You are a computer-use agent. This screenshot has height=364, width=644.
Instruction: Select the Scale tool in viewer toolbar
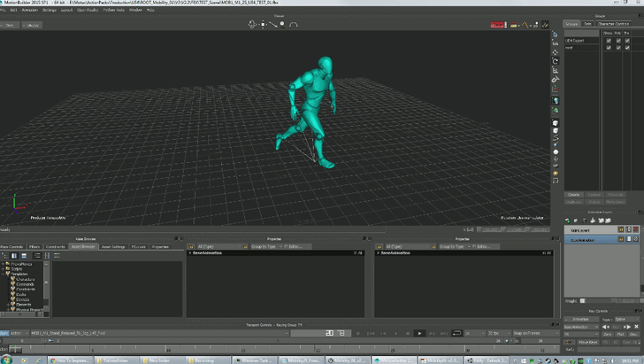(556, 70)
